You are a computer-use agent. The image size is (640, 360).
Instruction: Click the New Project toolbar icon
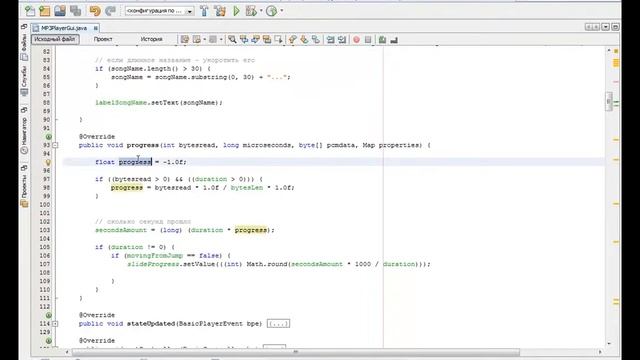(x=45, y=11)
